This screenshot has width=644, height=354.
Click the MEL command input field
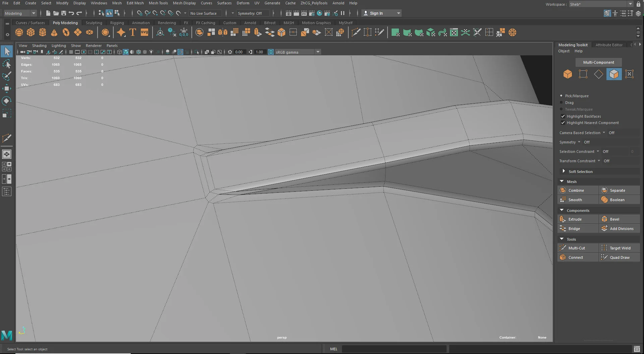(394, 349)
